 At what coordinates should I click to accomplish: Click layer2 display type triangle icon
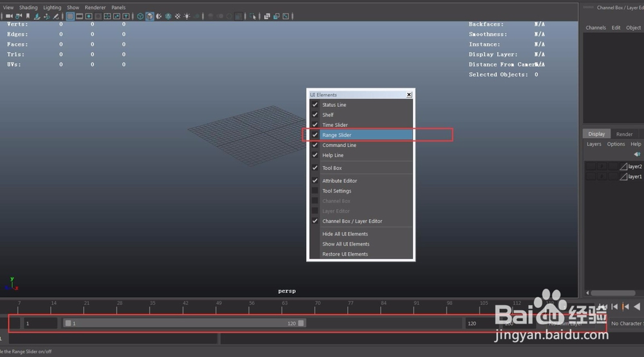[x=623, y=166]
